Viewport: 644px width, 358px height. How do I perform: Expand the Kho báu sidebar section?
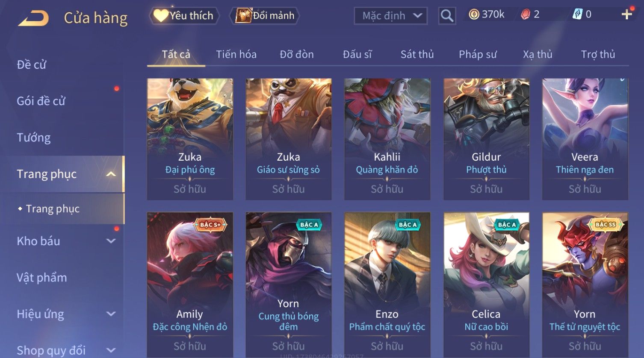pyautogui.click(x=111, y=241)
